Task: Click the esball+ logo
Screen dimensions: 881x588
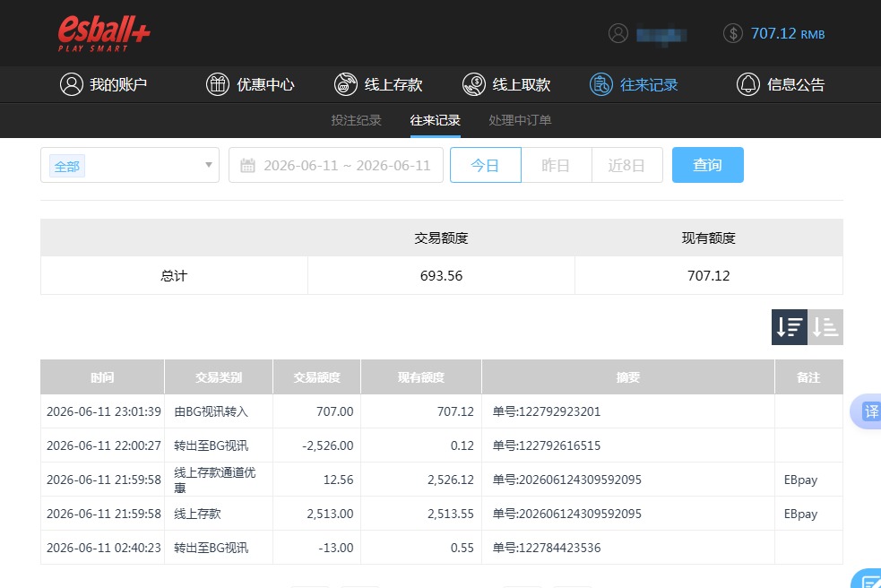Action: click(104, 33)
